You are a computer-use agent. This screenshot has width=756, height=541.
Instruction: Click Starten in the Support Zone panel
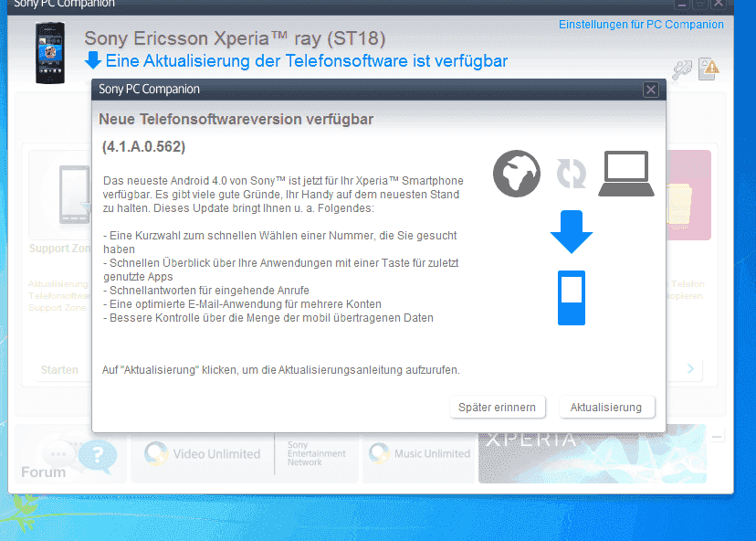[59, 370]
